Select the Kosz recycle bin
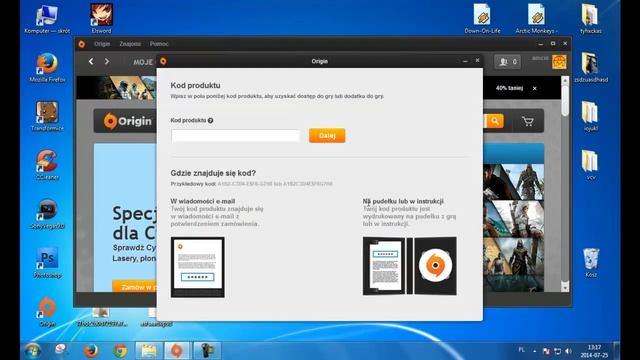This screenshot has height=360, width=640. point(591,263)
